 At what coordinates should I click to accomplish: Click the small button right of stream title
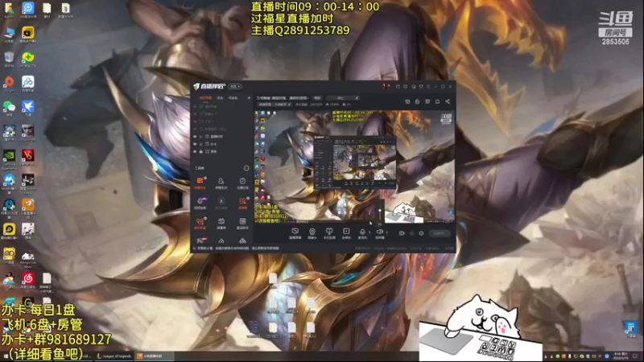(x=317, y=98)
